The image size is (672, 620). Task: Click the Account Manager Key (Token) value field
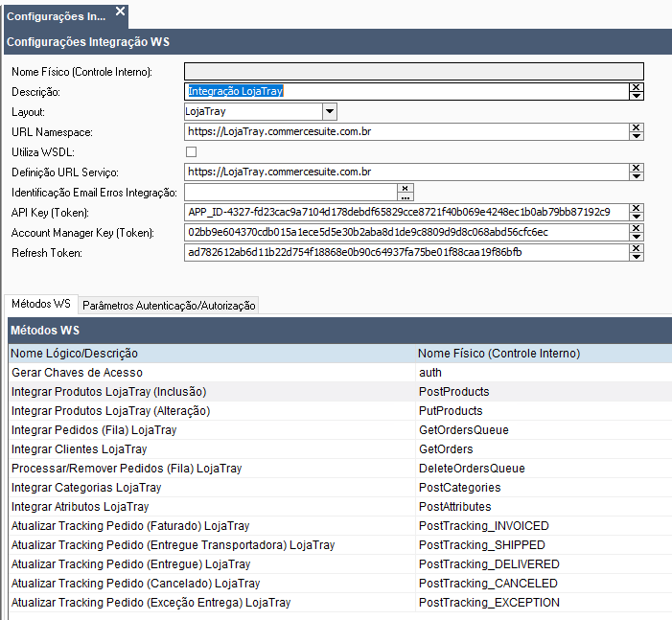point(406,232)
